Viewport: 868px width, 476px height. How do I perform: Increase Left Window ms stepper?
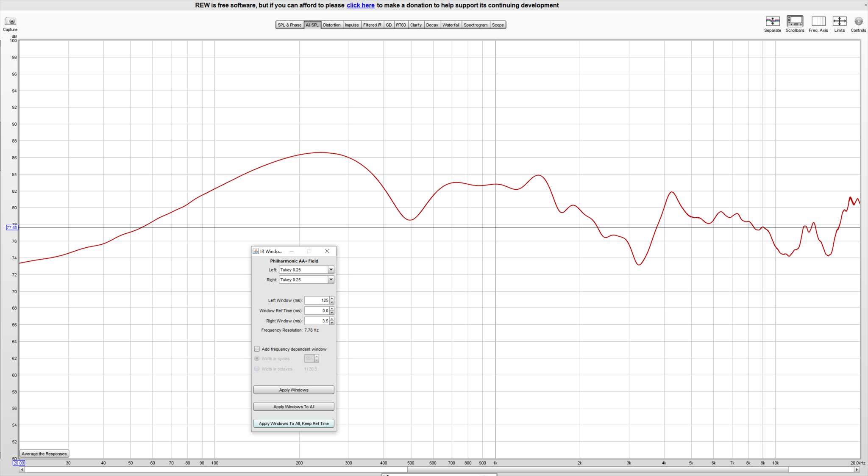(332, 299)
